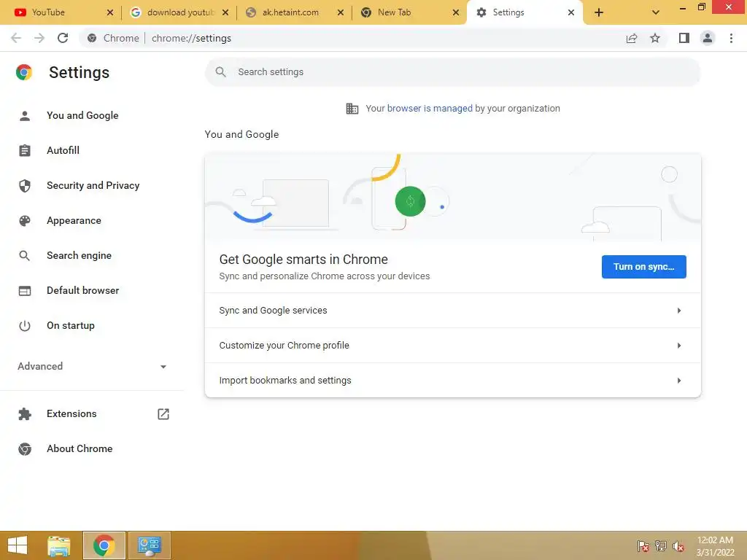Screen dimensions: 747x560
Task: Open File Explorer from the taskbar
Action: (59, 545)
